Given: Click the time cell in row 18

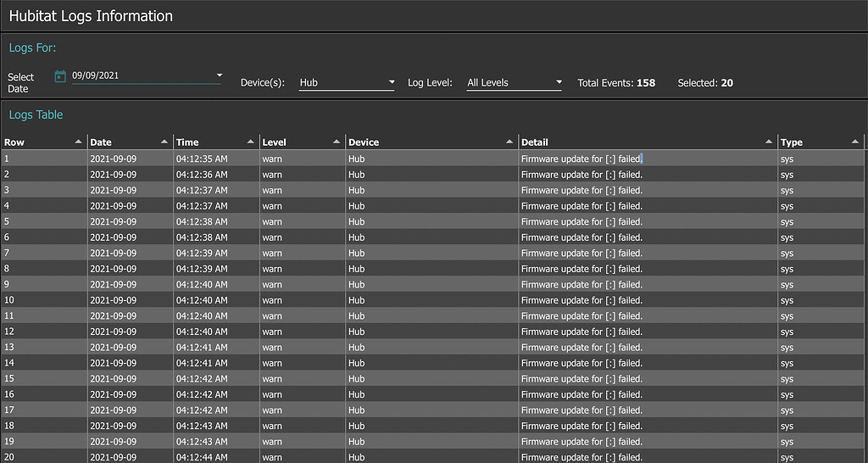Looking at the screenshot, I should tap(216, 426).
